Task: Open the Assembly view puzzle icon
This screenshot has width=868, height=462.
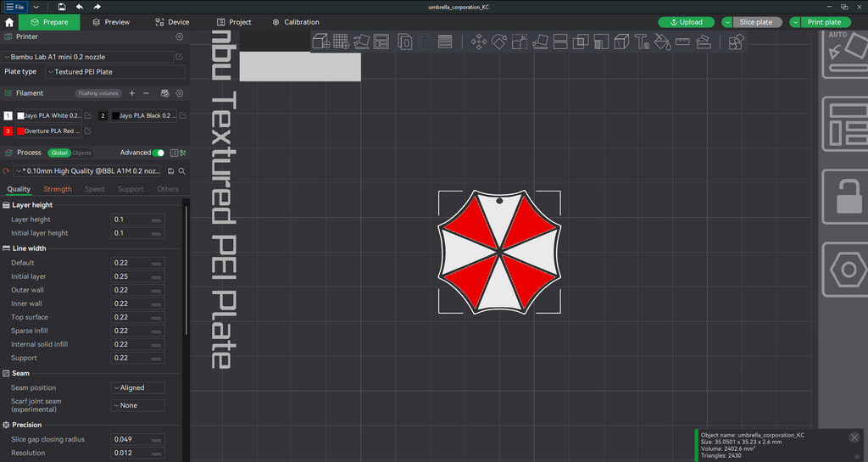Action: (x=736, y=42)
